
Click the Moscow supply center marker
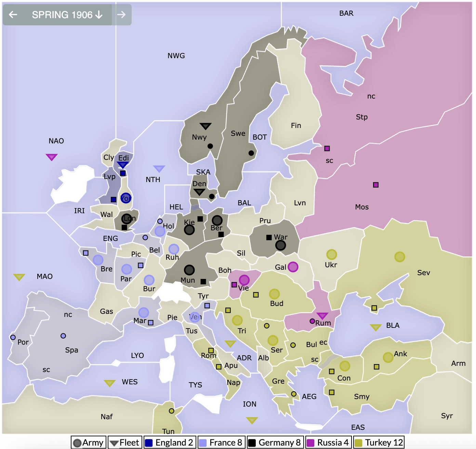376,185
